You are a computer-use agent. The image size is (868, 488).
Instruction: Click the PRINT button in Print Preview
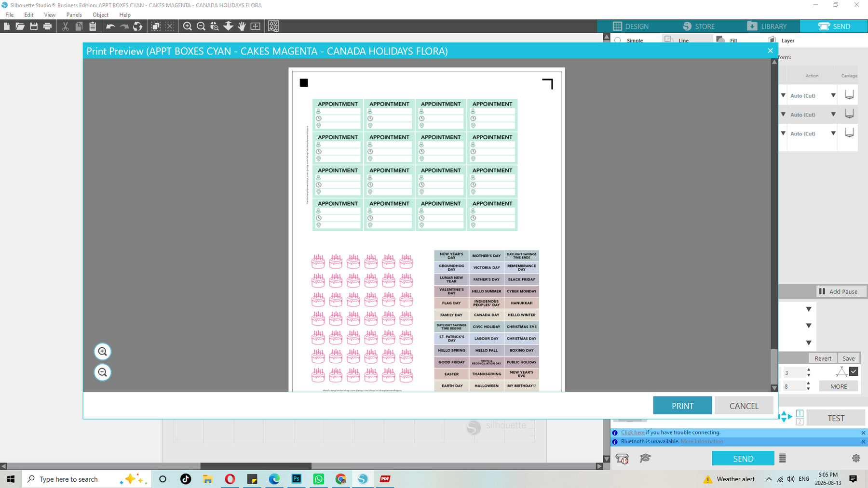(x=682, y=406)
